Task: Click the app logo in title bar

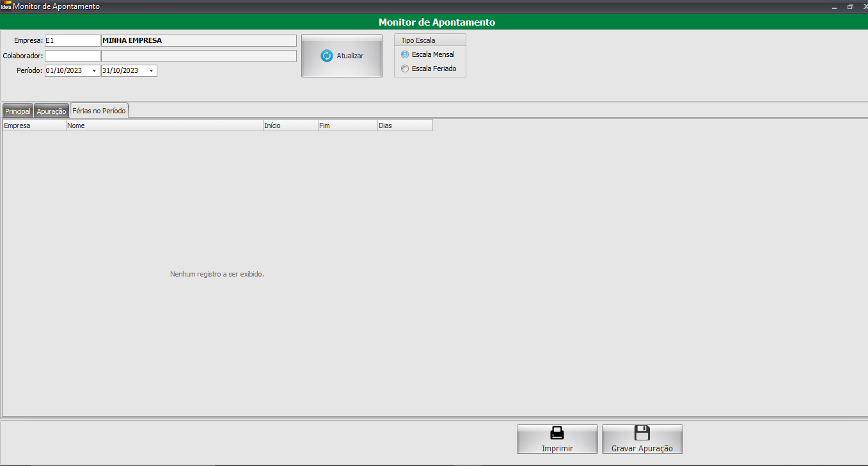Action: pos(6,6)
